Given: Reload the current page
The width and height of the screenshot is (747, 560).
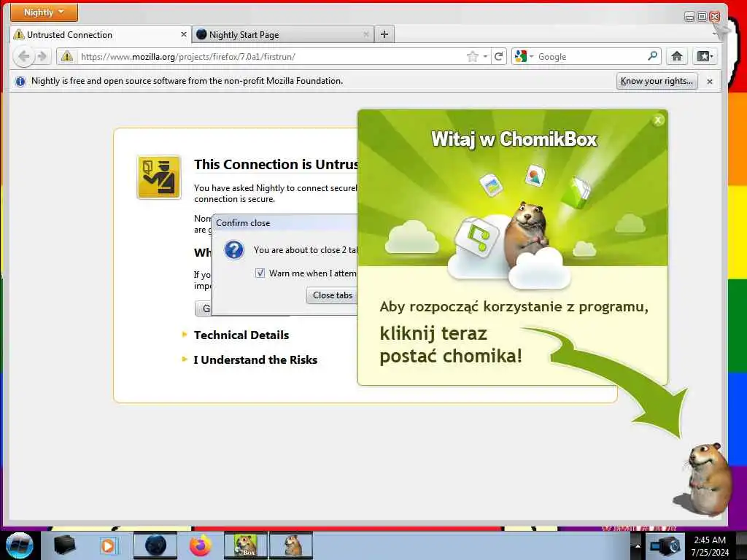Looking at the screenshot, I should [498, 57].
